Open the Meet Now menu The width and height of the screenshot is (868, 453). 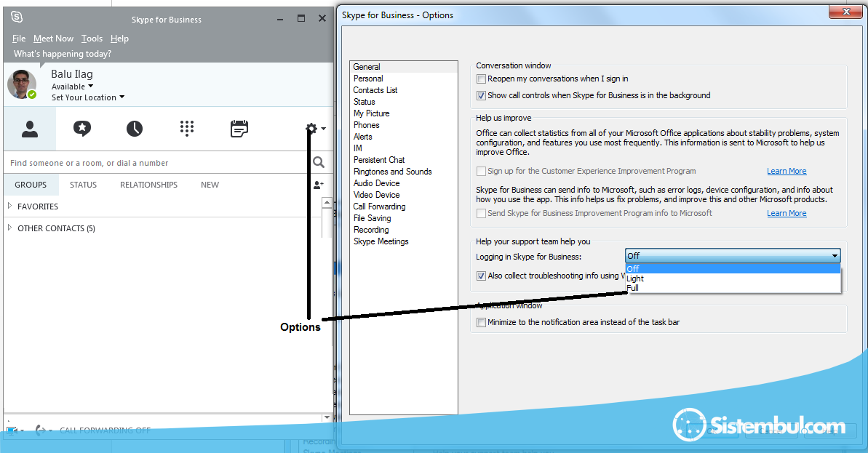click(x=53, y=39)
